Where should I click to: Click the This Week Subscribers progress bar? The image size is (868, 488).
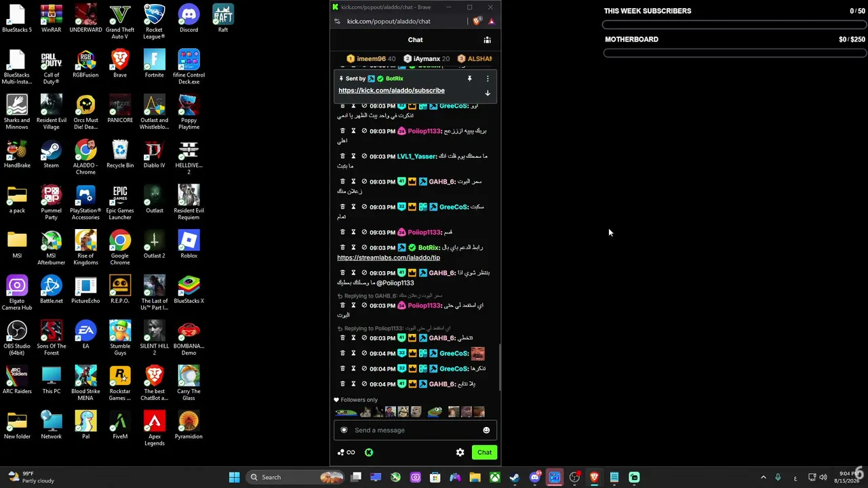pyautogui.click(x=734, y=25)
